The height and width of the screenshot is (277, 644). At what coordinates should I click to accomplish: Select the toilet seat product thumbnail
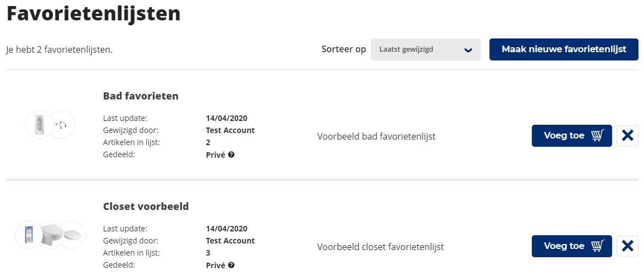click(72, 235)
